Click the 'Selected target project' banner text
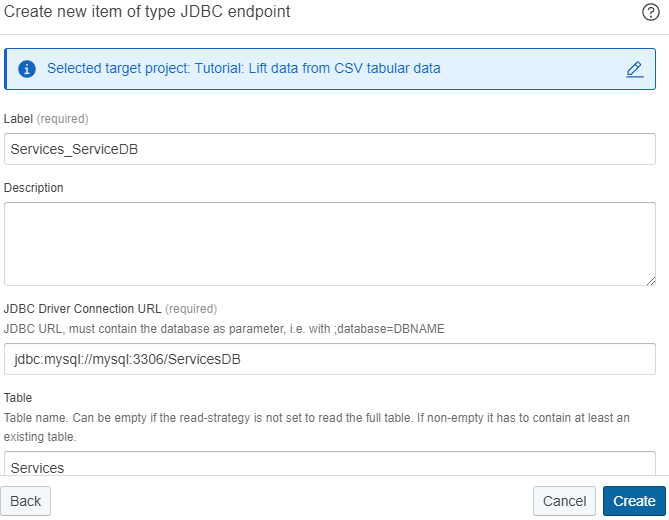Image resolution: width=669 pixels, height=520 pixels. click(243, 69)
